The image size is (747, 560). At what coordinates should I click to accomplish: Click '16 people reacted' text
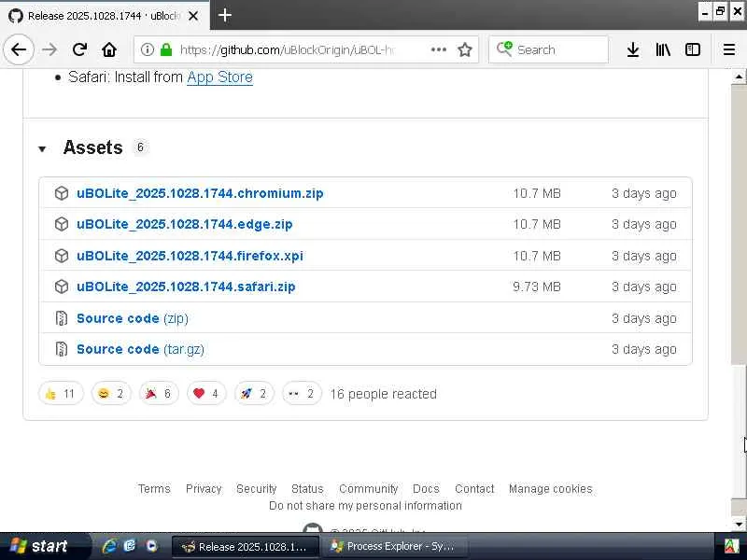coord(383,394)
